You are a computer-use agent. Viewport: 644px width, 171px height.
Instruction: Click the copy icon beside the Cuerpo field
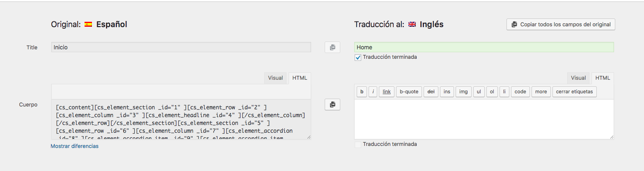(x=332, y=104)
